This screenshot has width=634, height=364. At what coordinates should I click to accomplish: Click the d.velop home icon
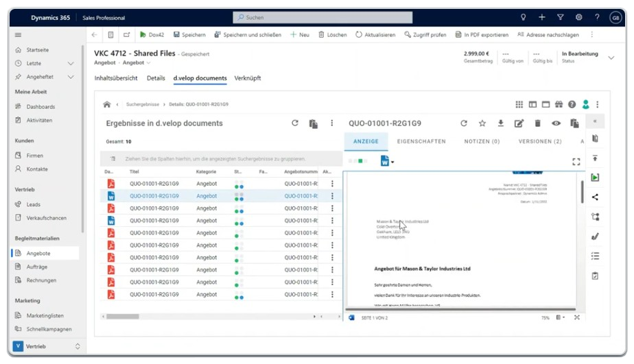107,104
